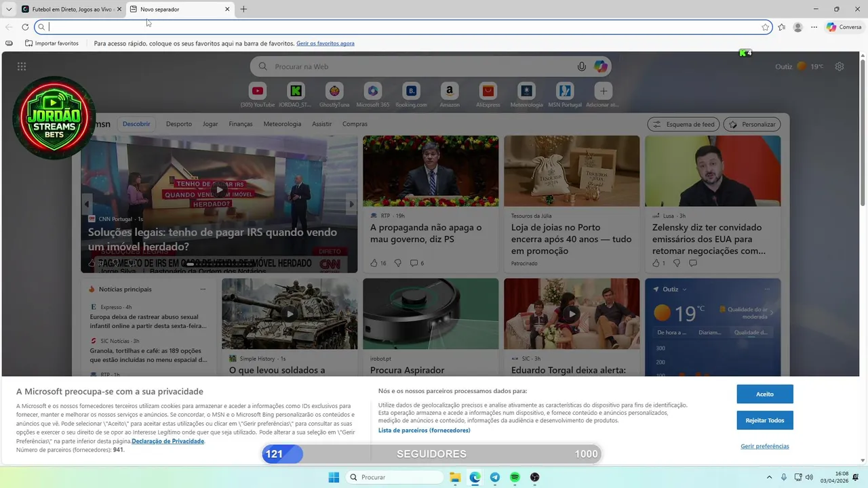Open the tab actions menu chevron
Screen dimensions: 868x488
(x=9, y=9)
